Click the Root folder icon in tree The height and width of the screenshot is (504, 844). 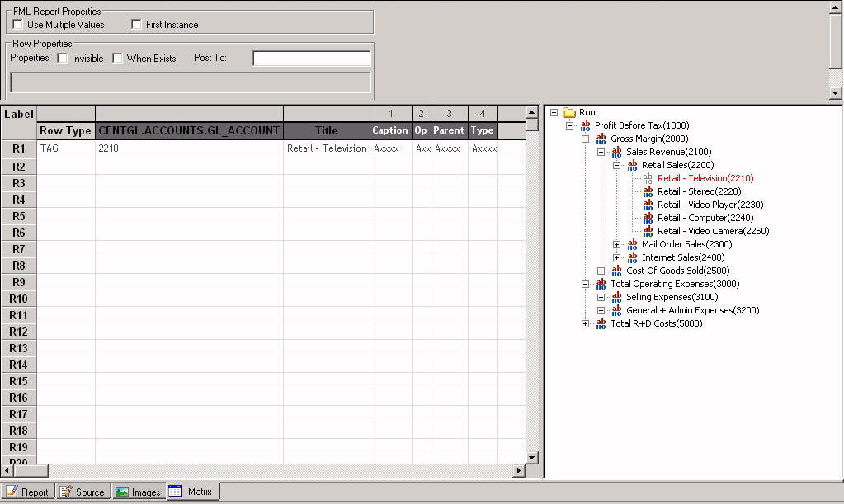click(x=569, y=112)
